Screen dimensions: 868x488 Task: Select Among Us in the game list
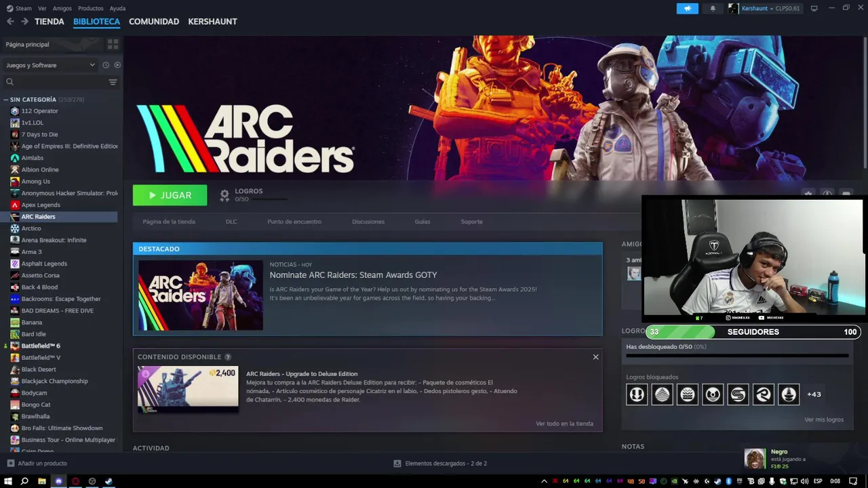pos(35,182)
